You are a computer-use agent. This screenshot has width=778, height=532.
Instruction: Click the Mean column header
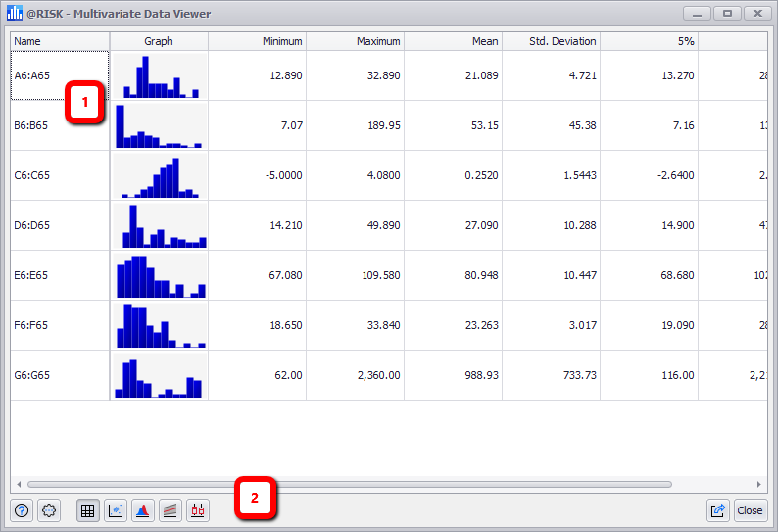[453, 41]
